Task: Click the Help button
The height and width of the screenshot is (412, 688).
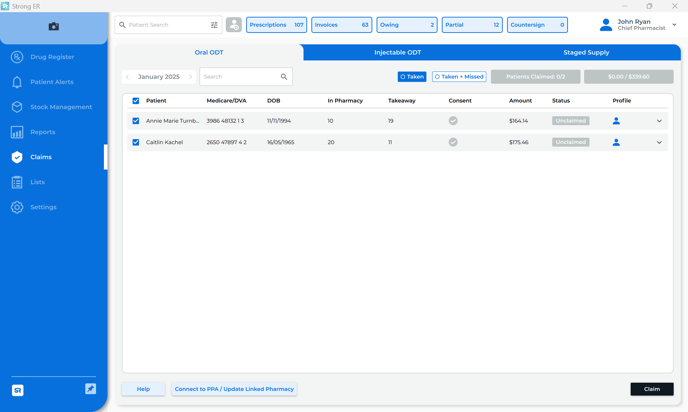Action: pos(143,389)
